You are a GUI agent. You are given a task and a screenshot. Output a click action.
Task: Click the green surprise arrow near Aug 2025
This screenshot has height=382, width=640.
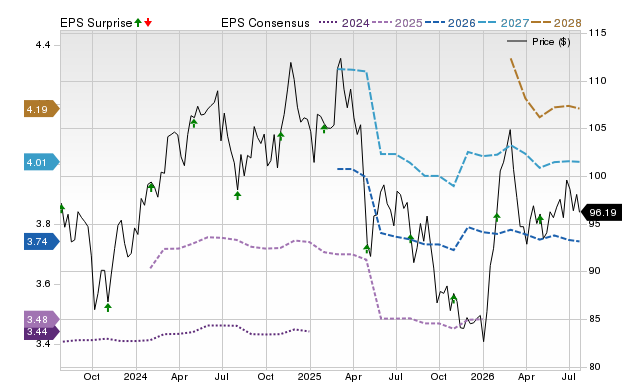[x=411, y=238]
